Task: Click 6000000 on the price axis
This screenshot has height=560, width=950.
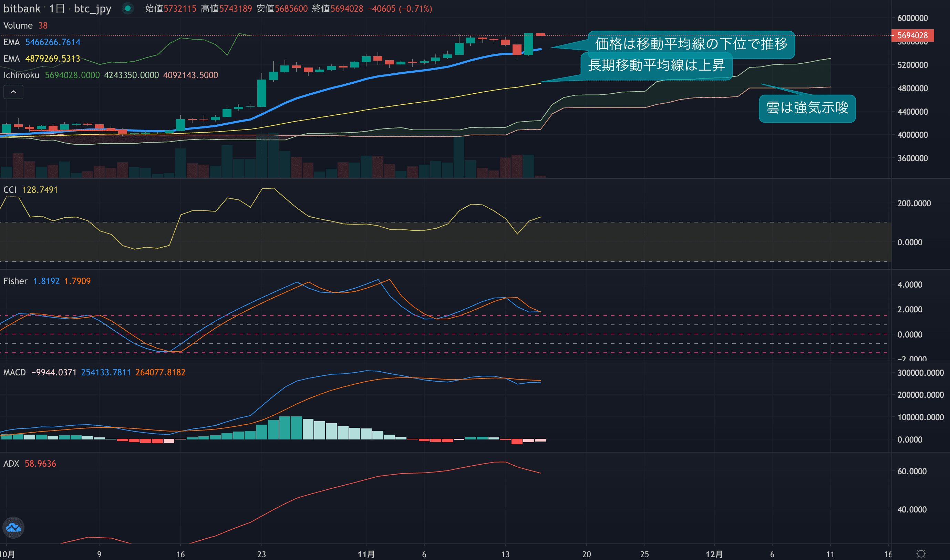Action: pyautogui.click(x=912, y=18)
